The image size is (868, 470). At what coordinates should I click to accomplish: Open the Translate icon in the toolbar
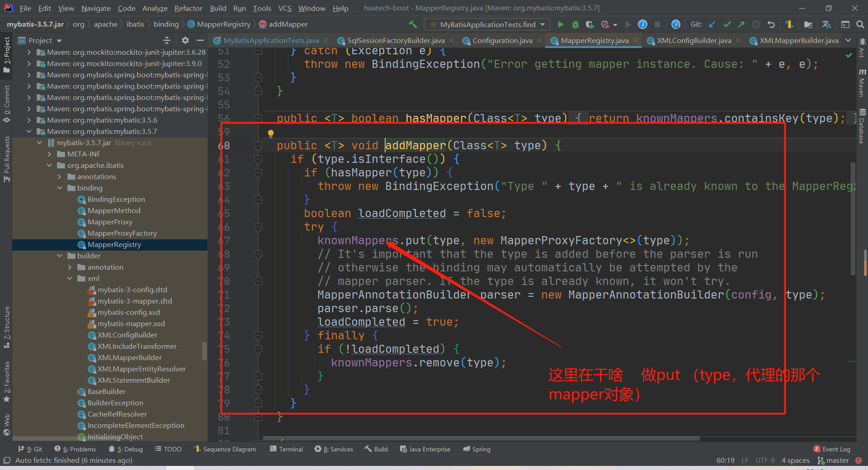(x=826, y=24)
